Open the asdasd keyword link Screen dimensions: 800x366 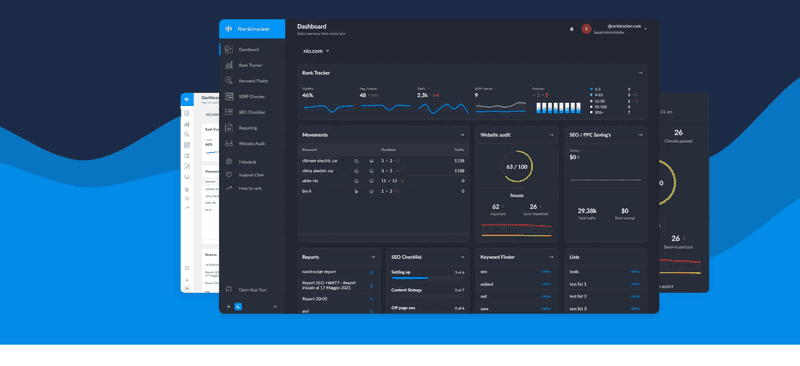point(546,284)
